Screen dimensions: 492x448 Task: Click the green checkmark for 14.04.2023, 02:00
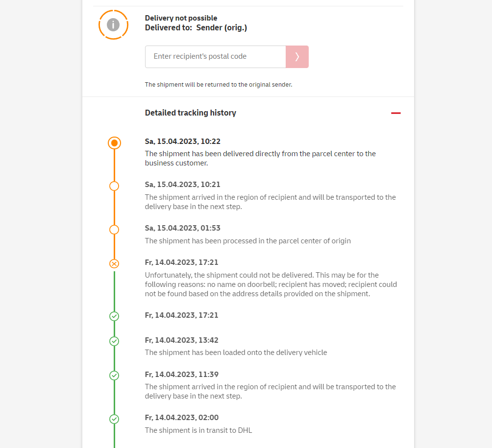coord(114,419)
